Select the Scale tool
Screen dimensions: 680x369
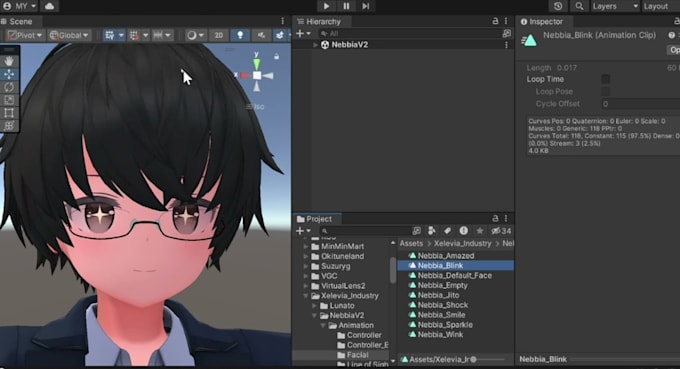[9, 100]
